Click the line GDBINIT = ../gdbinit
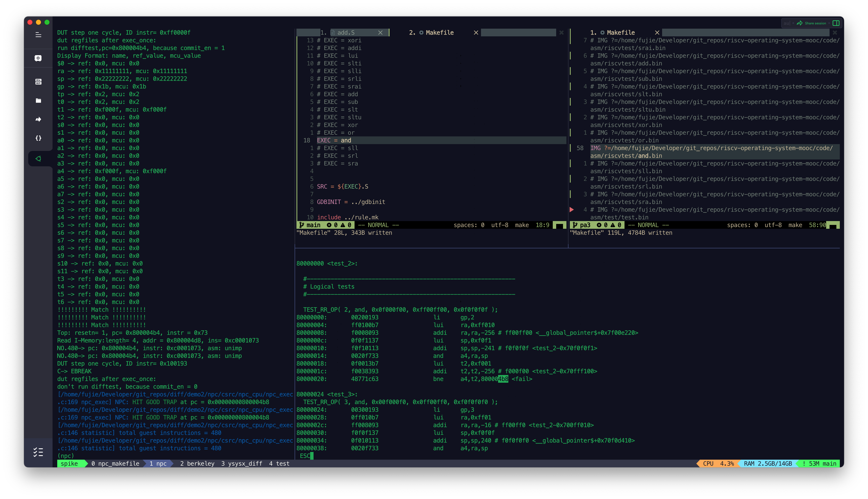The height and width of the screenshot is (499, 868). click(351, 202)
